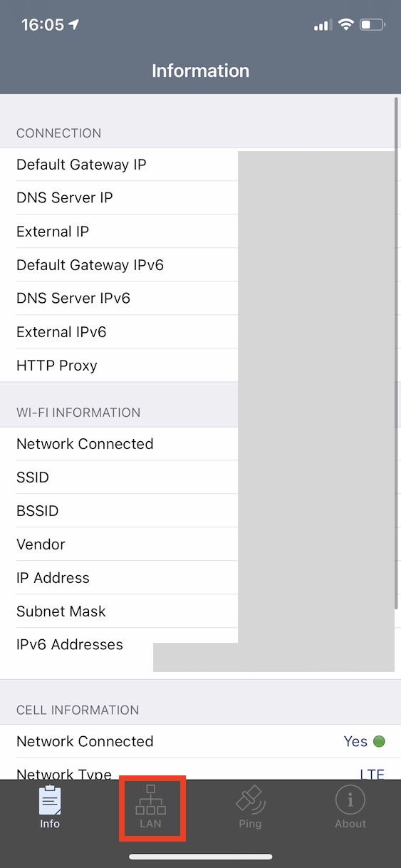The width and height of the screenshot is (401, 868).
Task: Tap the cellular signal bars icon
Action: point(323,26)
